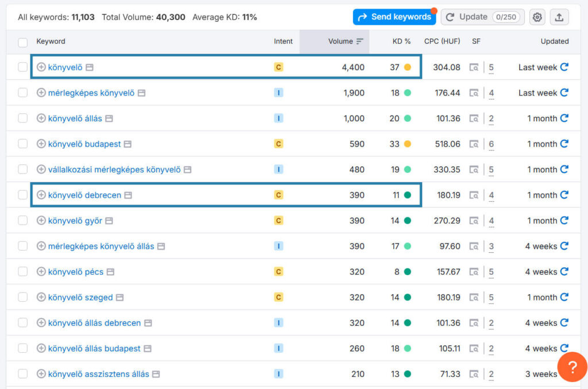Click SF count 3 in mérlegképes könyvelő állás row
588x389 pixels.
[x=492, y=247]
